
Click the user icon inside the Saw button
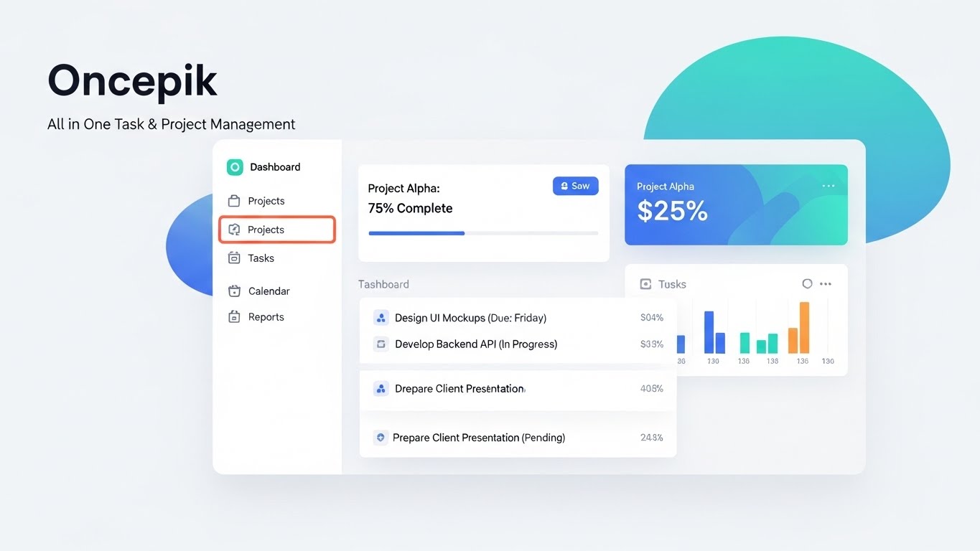564,185
